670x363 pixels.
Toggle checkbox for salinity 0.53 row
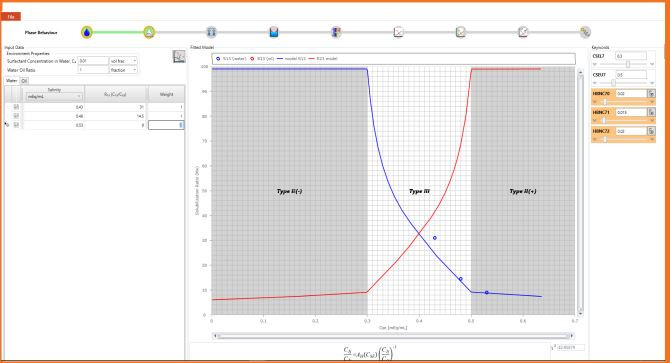click(16, 125)
